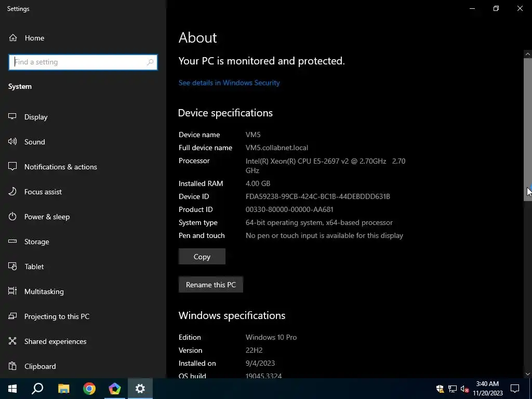Open Sound settings
Image resolution: width=532 pixels, height=399 pixels.
point(83,142)
